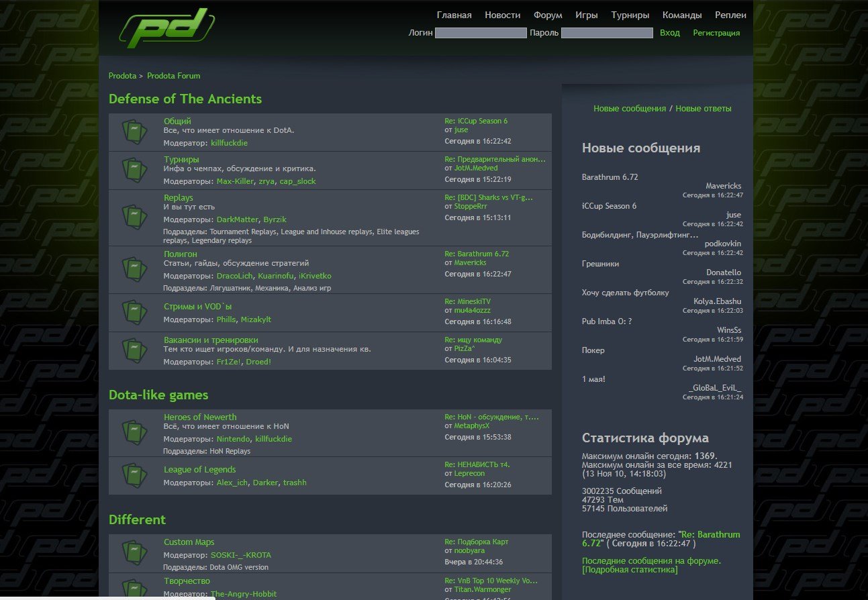The image size is (868, 600).
Task: Open the Форум menu item
Action: pyautogui.click(x=548, y=15)
